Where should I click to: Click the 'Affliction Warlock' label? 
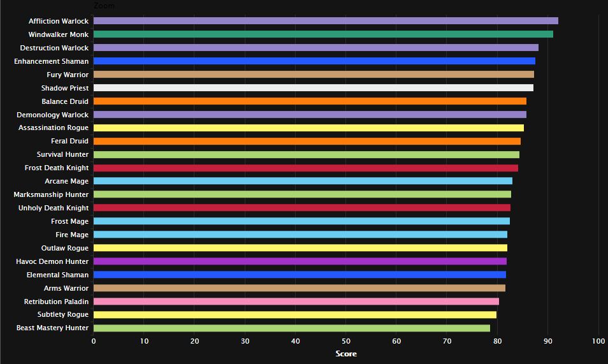(x=59, y=21)
